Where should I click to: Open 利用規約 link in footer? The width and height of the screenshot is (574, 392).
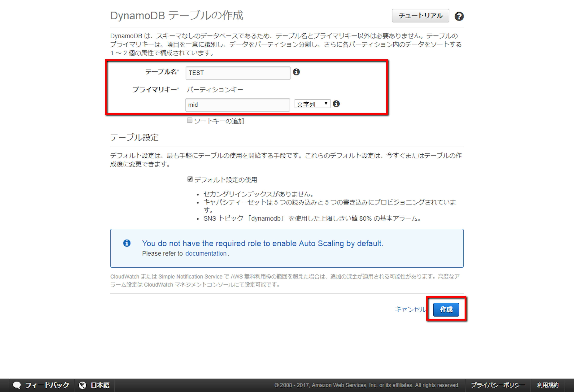548,385
